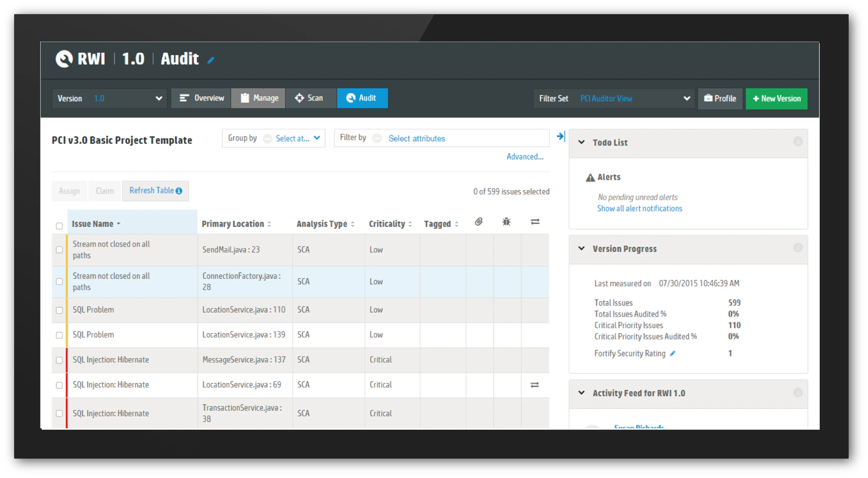Viewport: 868px width, 478px height.
Task: Select the checkbox for the MessageService.java : 137 issue
Action: point(59,360)
